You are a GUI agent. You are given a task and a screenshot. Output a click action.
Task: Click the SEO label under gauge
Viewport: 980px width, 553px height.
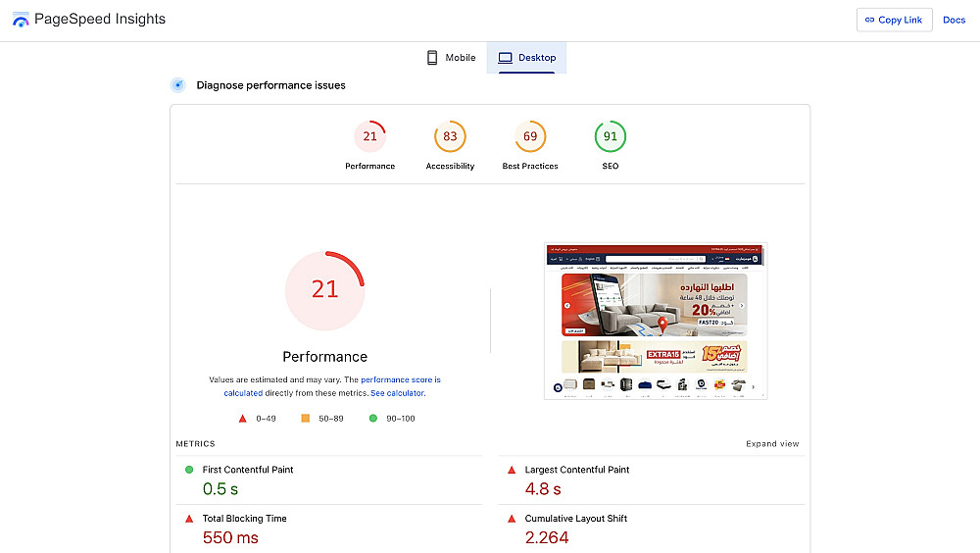point(610,166)
